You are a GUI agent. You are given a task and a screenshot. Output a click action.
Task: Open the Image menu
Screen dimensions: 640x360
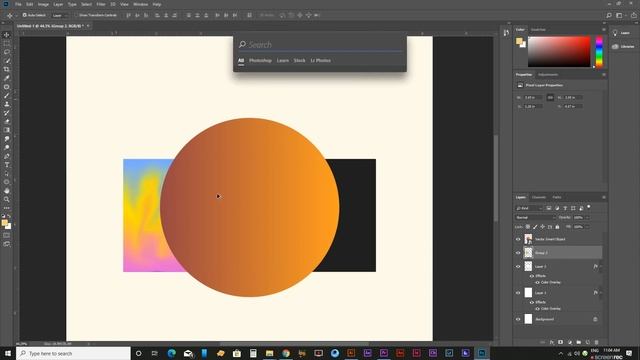[x=43, y=4]
